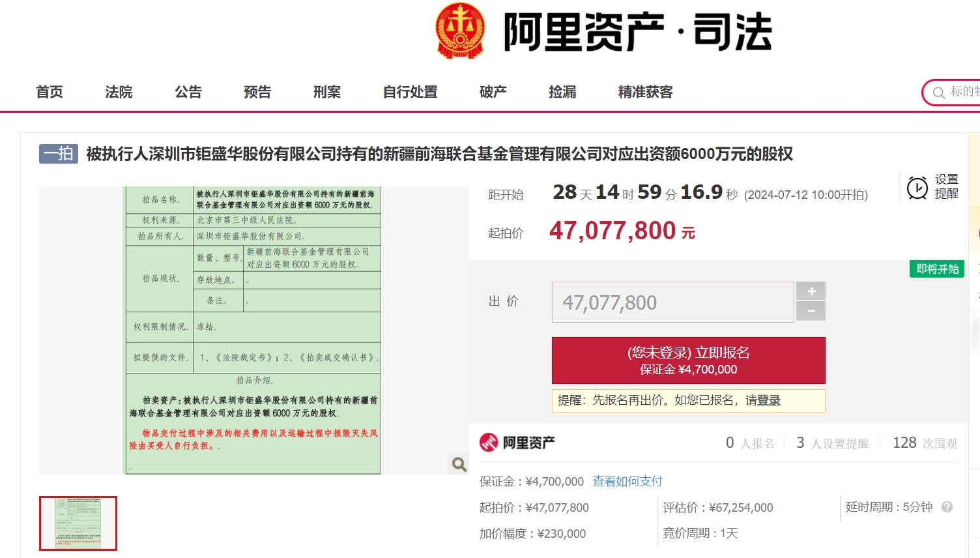Screen dimensions: 980x558
Task: Open the 捡漏 navigation tab
Action: 562,92
